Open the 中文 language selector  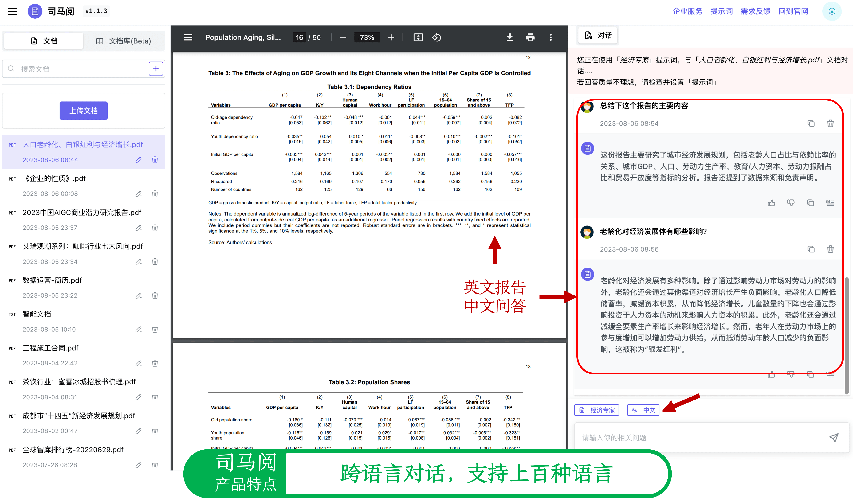(x=643, y=410)
